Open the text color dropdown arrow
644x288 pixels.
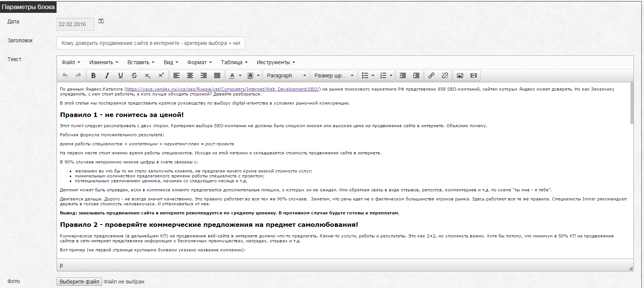[x=240, y=75]
